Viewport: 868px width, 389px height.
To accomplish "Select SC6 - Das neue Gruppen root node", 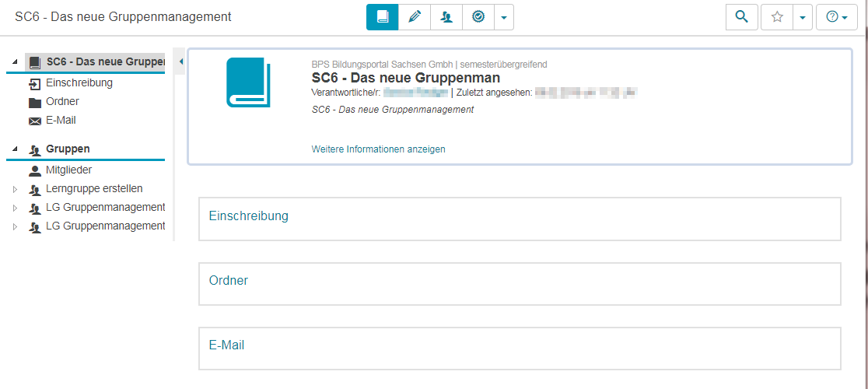I will 105,61.
